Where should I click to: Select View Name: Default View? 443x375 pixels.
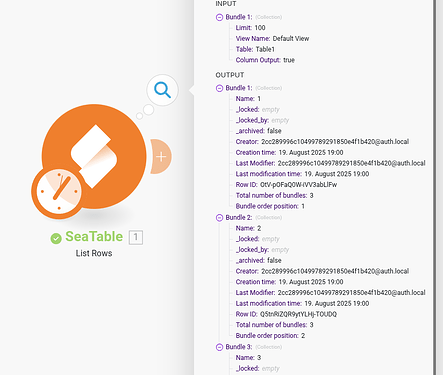[x=272, y=38]
